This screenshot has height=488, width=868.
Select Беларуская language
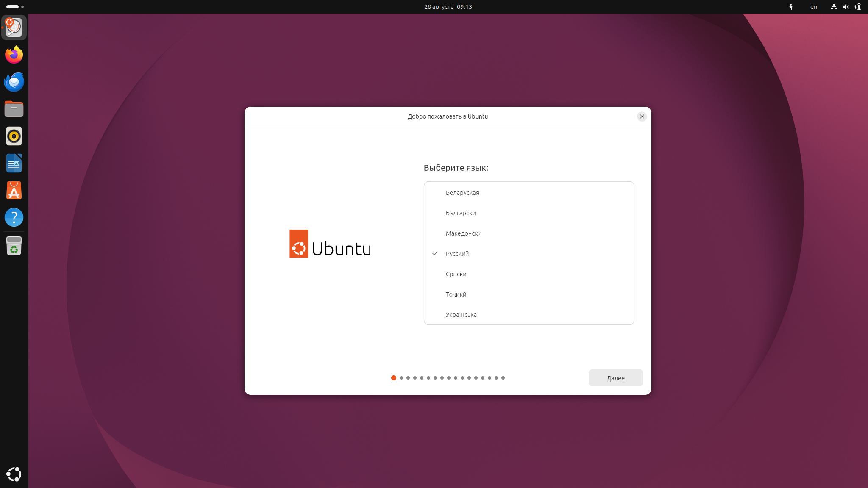click(529, 193)
